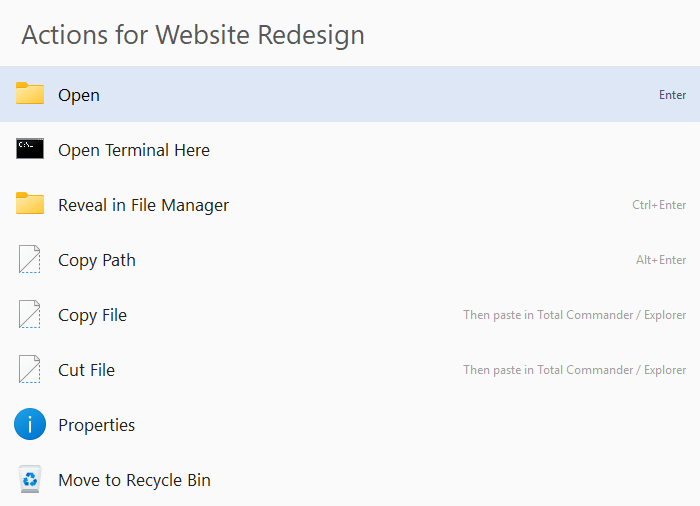Click the blue info icon for Properties
This screenshot has width=700, height=506.
tap(30, 424)
